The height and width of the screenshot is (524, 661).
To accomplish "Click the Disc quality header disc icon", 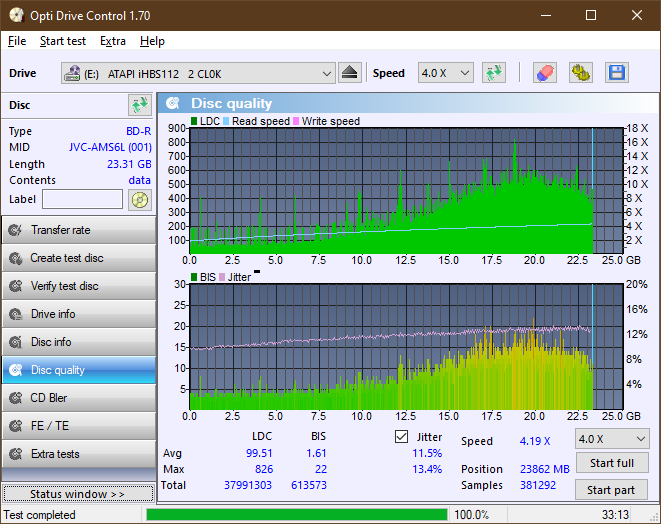I will tap(173, 103).
